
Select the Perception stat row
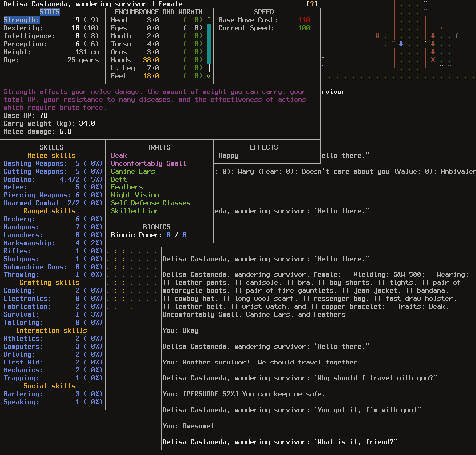[x=51, y=44]
